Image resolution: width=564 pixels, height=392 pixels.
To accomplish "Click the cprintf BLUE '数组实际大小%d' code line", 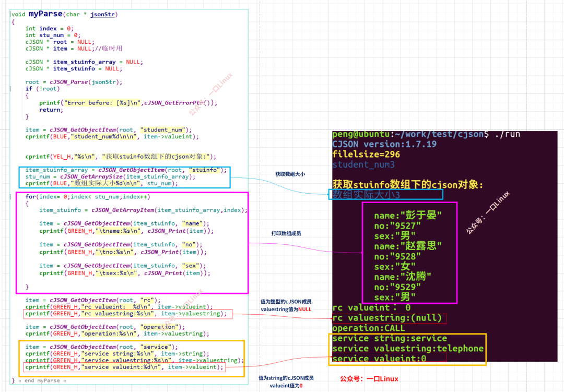I will [102, 183].
